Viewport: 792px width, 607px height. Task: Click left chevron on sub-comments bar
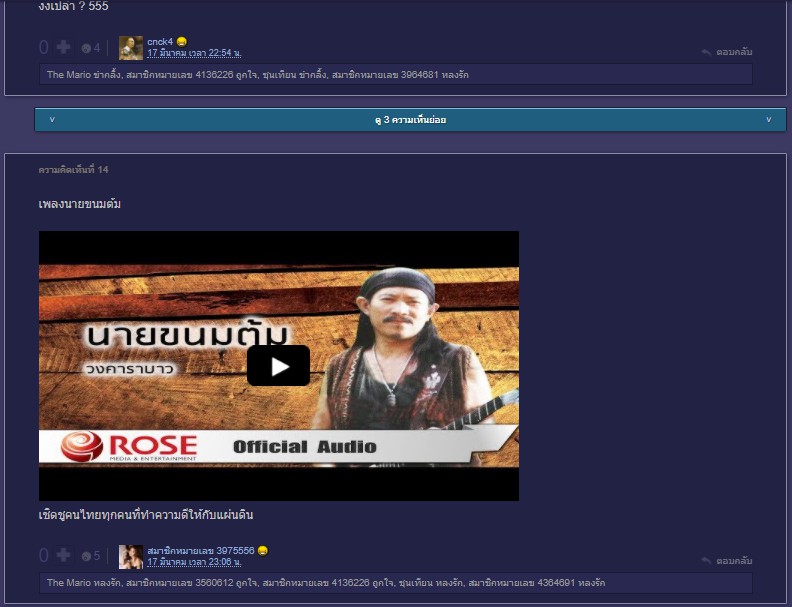tap(52, 120)
